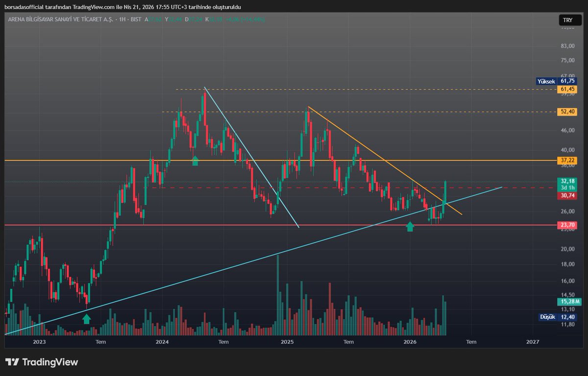Click the 83,00 price axis value

567,46
